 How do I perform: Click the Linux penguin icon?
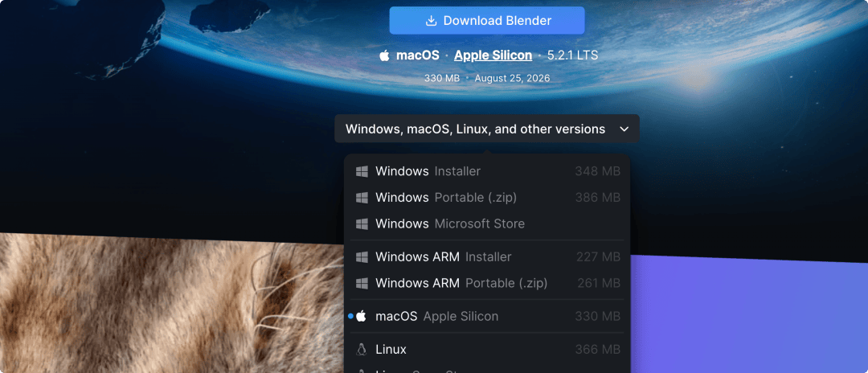pos(362,350)
